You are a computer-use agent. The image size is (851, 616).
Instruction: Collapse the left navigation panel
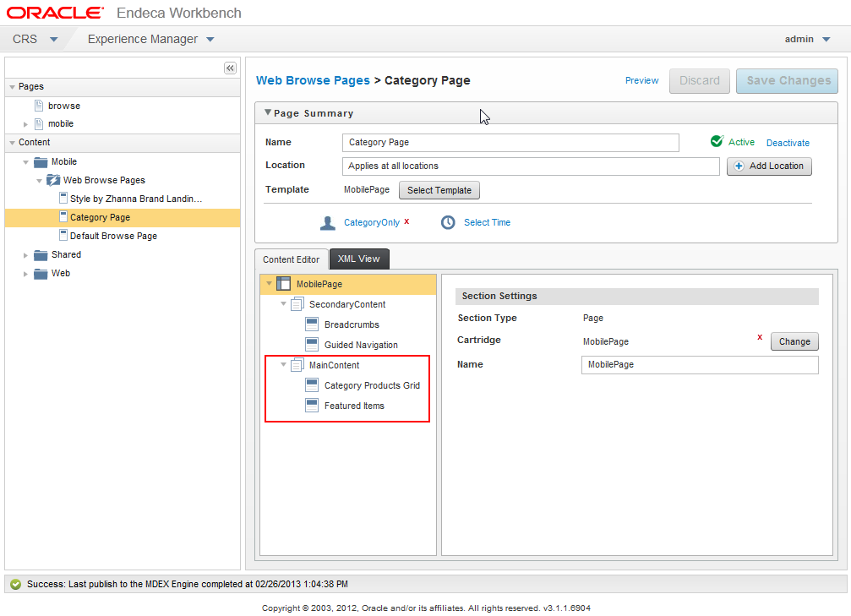pyautogui.click(x=230, y=68)
